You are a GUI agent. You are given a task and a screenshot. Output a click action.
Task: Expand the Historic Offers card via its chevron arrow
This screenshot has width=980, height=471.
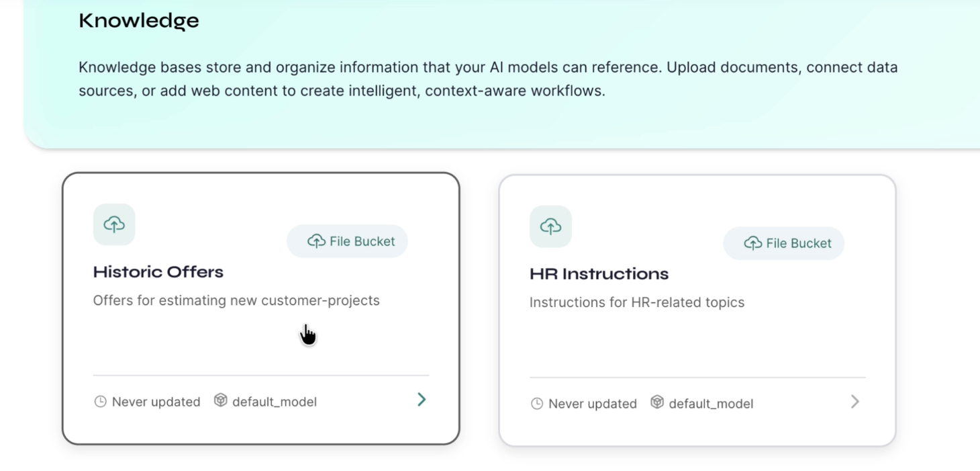(422, 399)
